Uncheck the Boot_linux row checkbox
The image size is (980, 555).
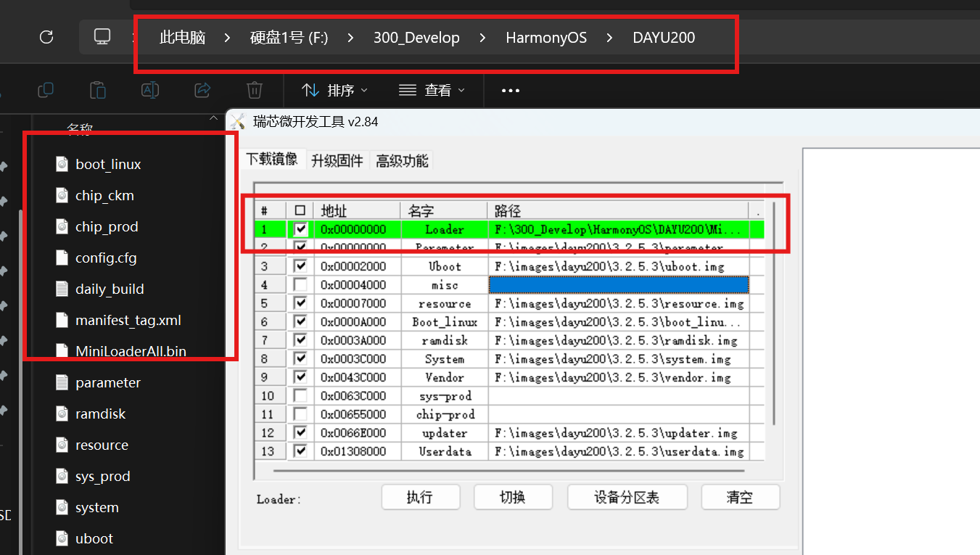click(x=300, y=321)
